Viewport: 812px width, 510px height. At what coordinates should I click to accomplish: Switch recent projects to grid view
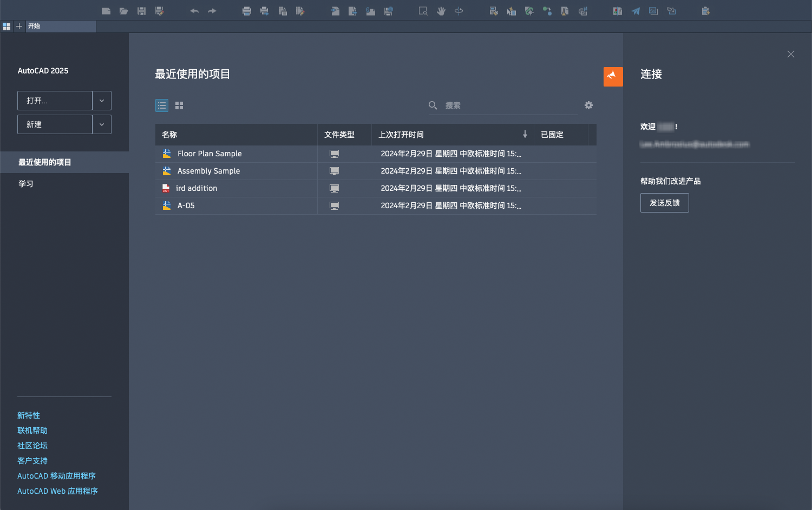coord(179,105)
